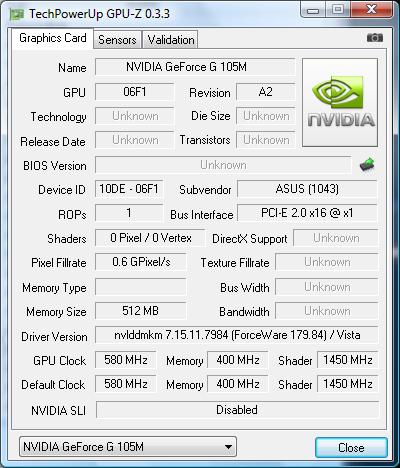Open the Validation tab
The width and height of the screenshot is (400, 468).
171,40
